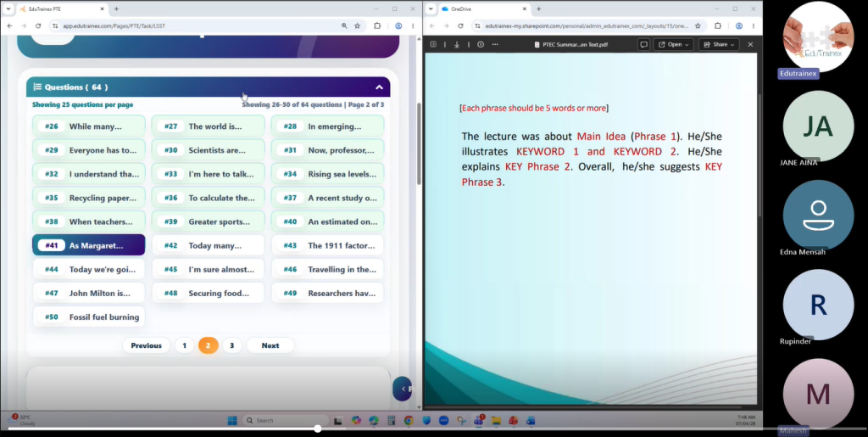Viewport: 868px width, 437px height.
Task: Reload the EduTrainex PTE page
Action: point(38,26)
